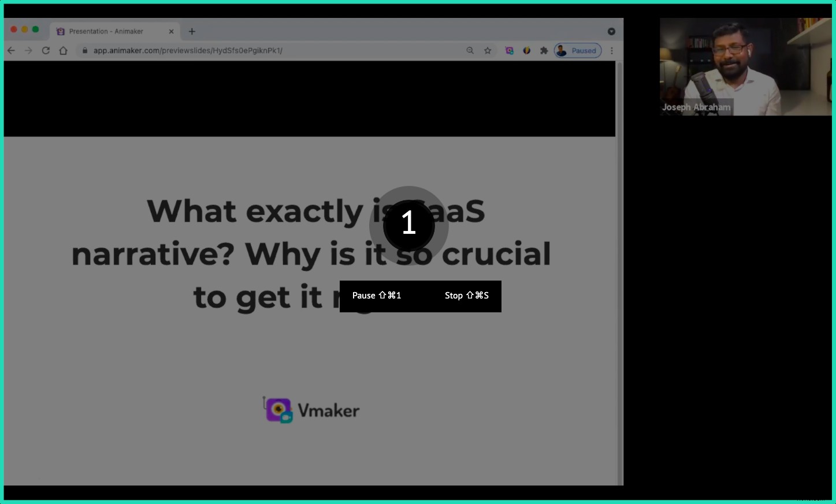Click the lightning extension icon beside Vmaker
The height and width of the screenshot is (504, 836).
pos(526,50)
